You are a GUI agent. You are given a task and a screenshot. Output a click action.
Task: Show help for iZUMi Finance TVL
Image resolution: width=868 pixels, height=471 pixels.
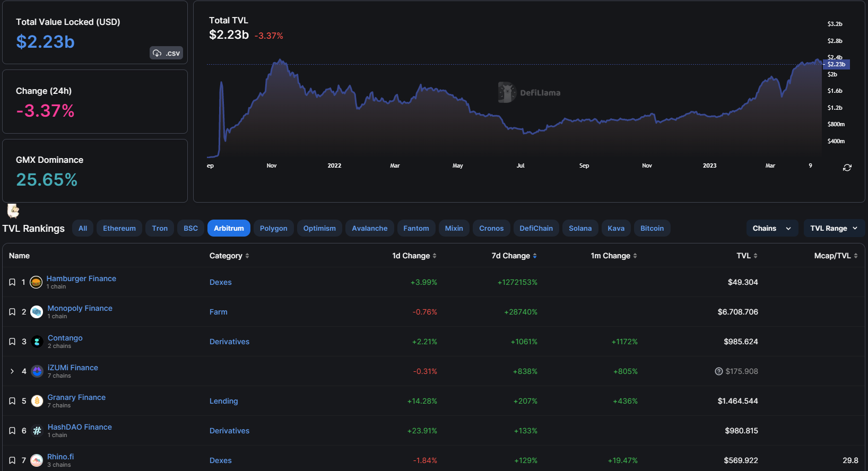719,371
